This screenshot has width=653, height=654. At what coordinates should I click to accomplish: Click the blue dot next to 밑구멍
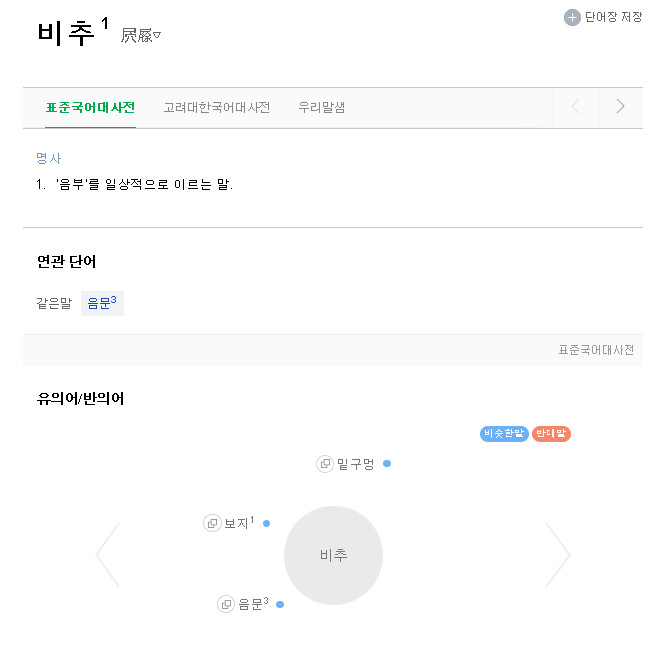387,463
